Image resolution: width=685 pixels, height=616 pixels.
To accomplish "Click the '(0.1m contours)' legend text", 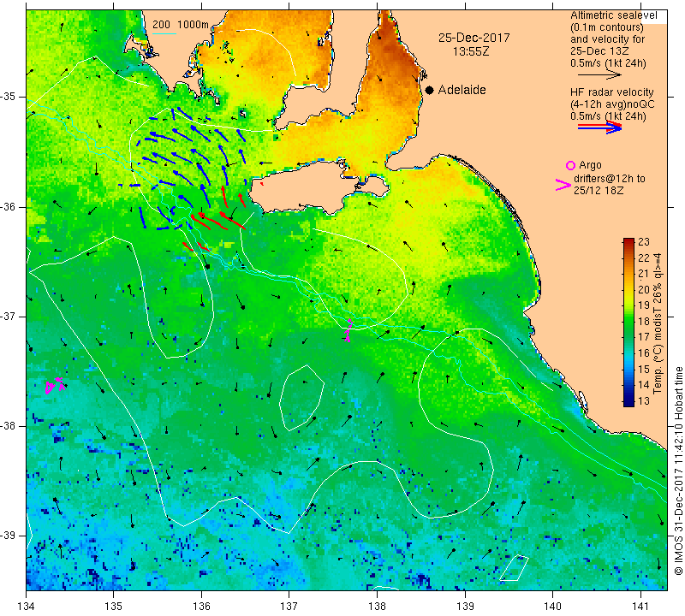I will point(606,27).
